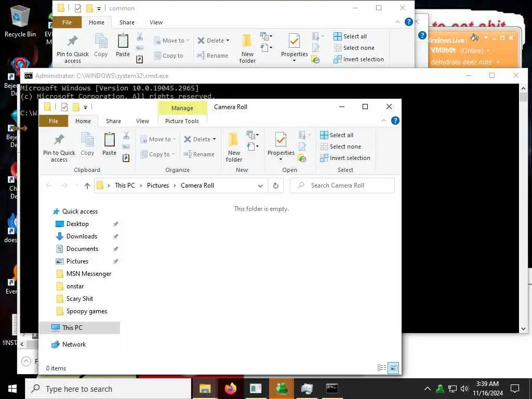Click Paste in Camera Roll ribbon

109,144
